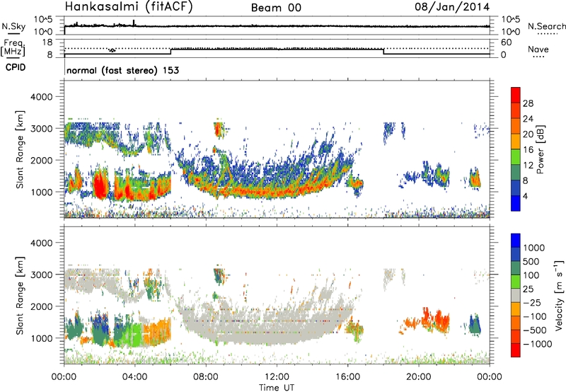Select the 'Freq. [MHz]' axis label
The height and width of the screenshot is (392, 566).
13,48
